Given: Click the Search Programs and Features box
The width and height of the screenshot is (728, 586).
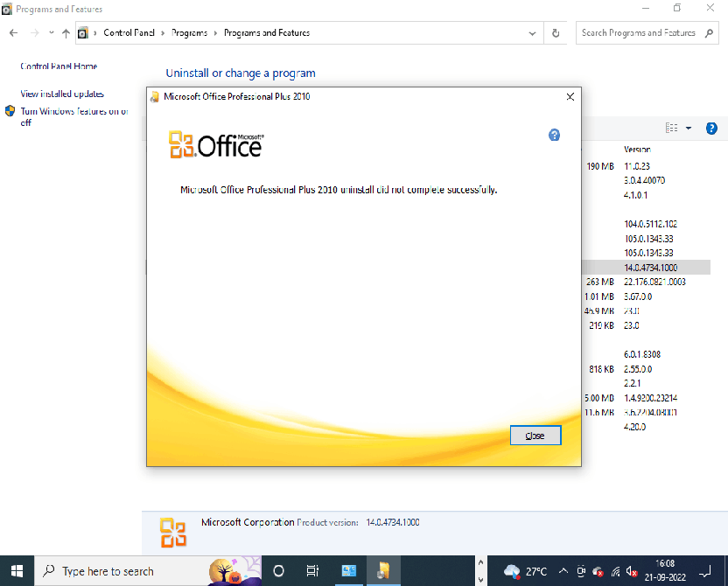Looking at the screenshot, I should pos(641,33).
